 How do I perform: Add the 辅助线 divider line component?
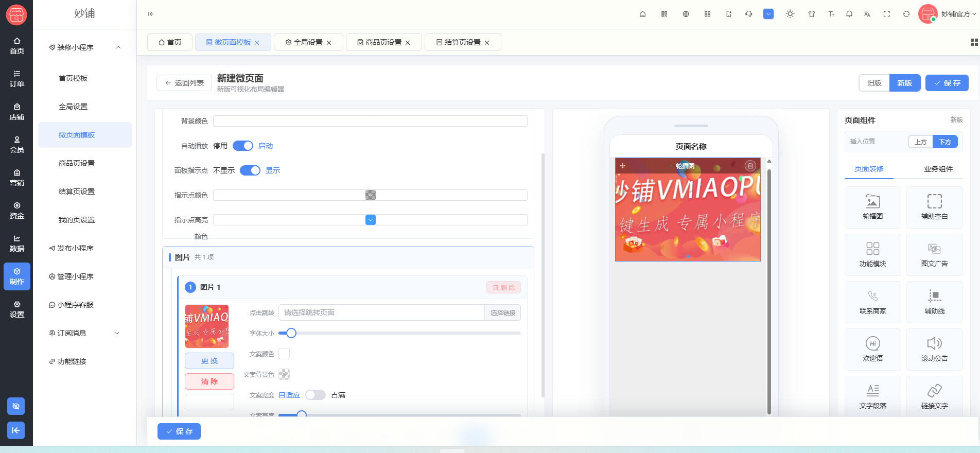coord(934,302)
